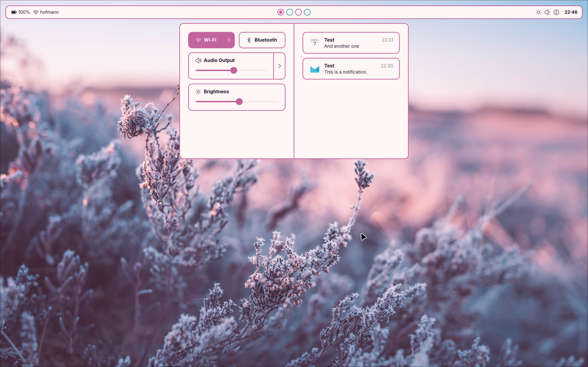
Task: Click the Audio Output volume slider handle
Action: pos(234,70)
